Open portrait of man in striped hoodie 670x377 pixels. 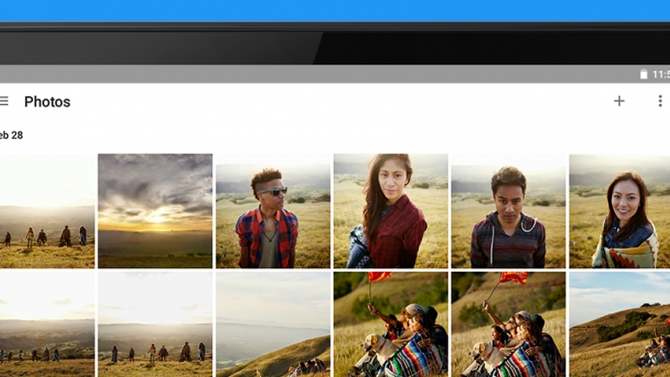508,211
